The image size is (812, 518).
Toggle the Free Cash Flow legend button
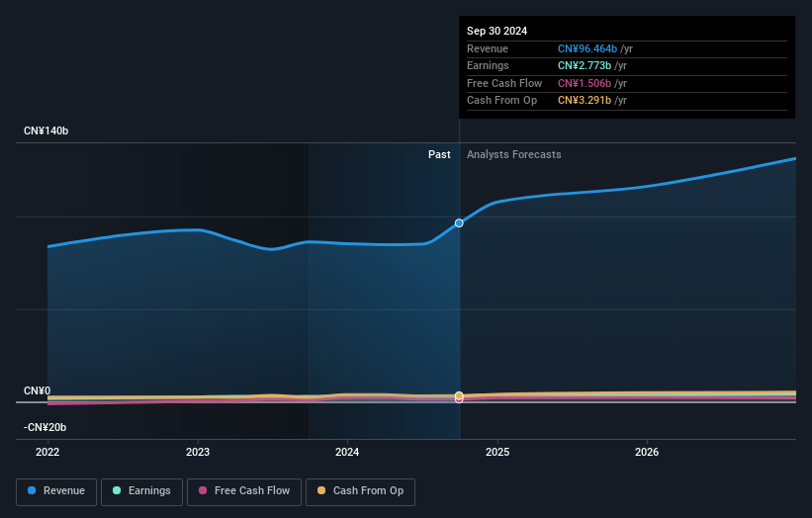click(244, 491)
